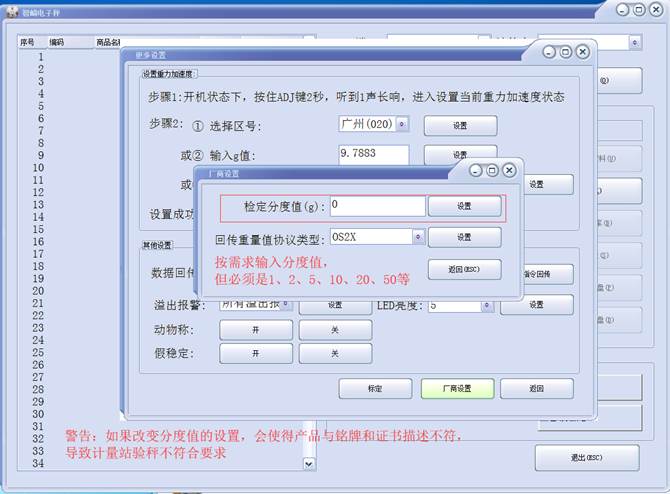
Task: Click the 商品名 column header
Action: [x=108, y=42]
